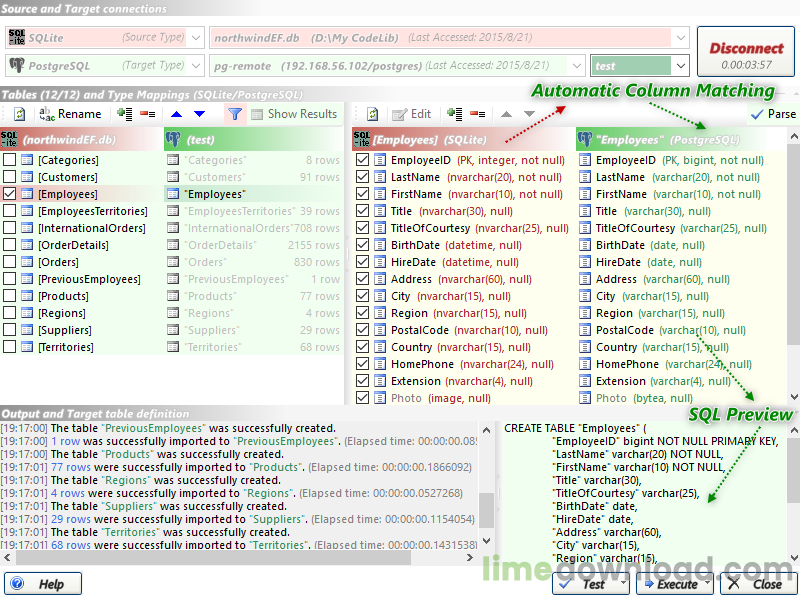Image resolution: width=800 pixels, height=600 pixels.
Task: Click the table icon next to [Categories]
Action: coord(27,160)
